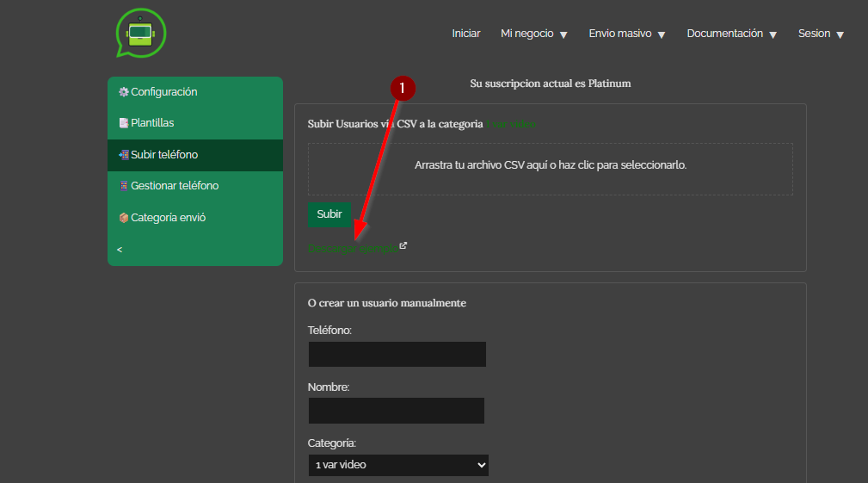Image resolution: width=868 pixels, height=483 pixels.
Task: Collapse the sidebar with the < arrow
Action: [x=120, y=250]
